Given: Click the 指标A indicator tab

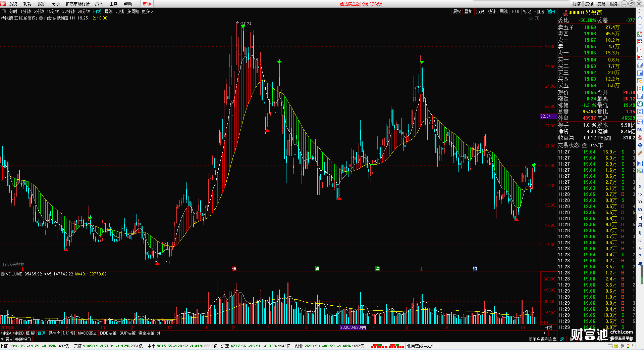Looking at the screenshot, I should pos(6,333).
